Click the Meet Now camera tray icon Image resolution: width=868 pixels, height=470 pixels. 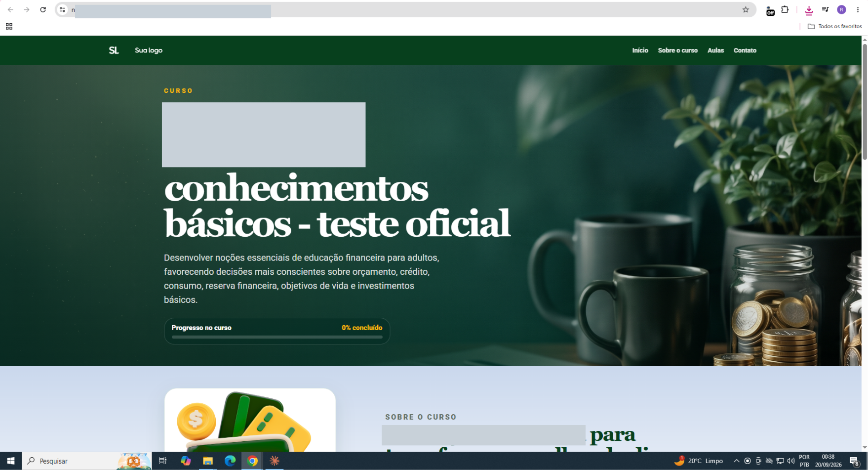pos(758,461)
